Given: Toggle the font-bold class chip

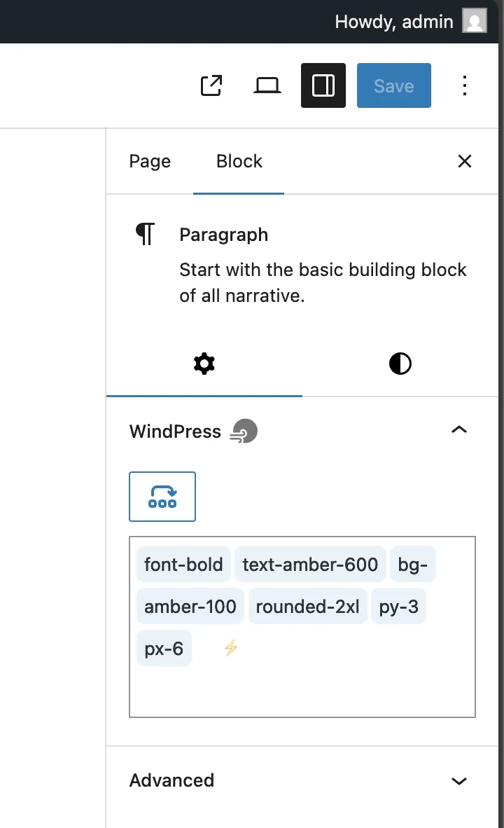Looking at the screenshot, I should tap(183, 564).
